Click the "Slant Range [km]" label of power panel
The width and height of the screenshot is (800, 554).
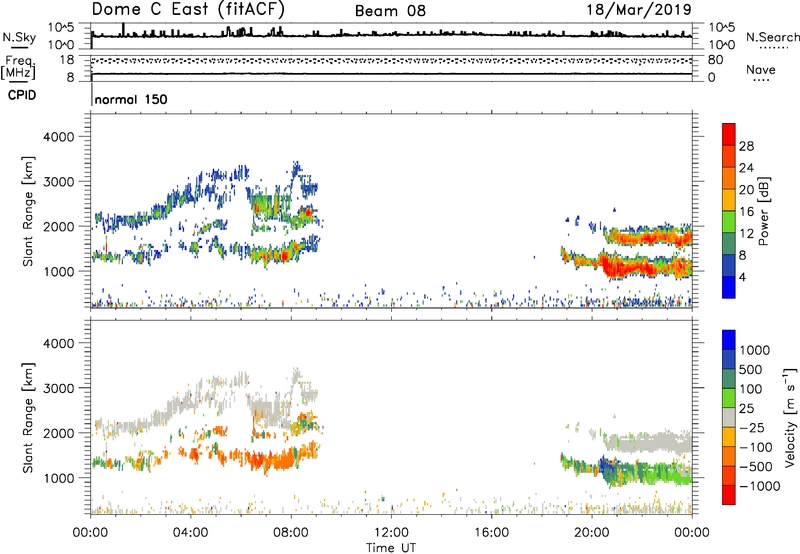click(x=28, y=211)
